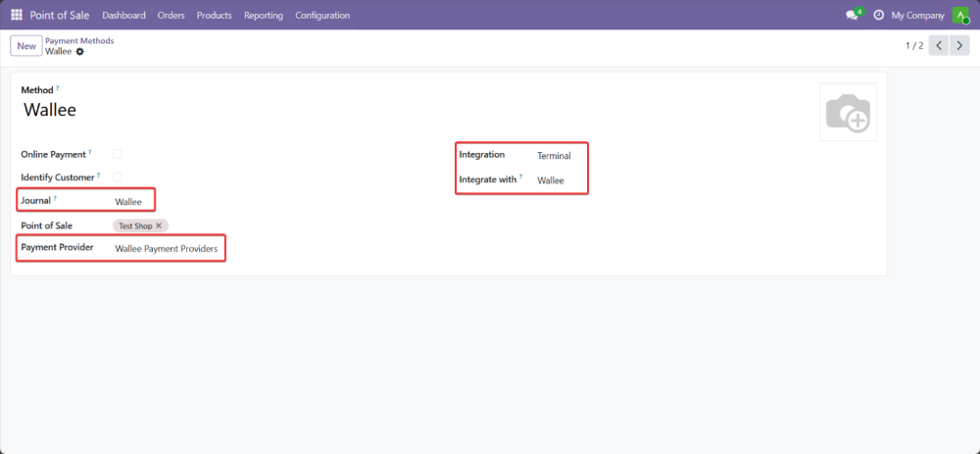Remove the Test Shop tag
Image resolution: width=980 pixels, height=454 pixels.
tap(159, 226)
